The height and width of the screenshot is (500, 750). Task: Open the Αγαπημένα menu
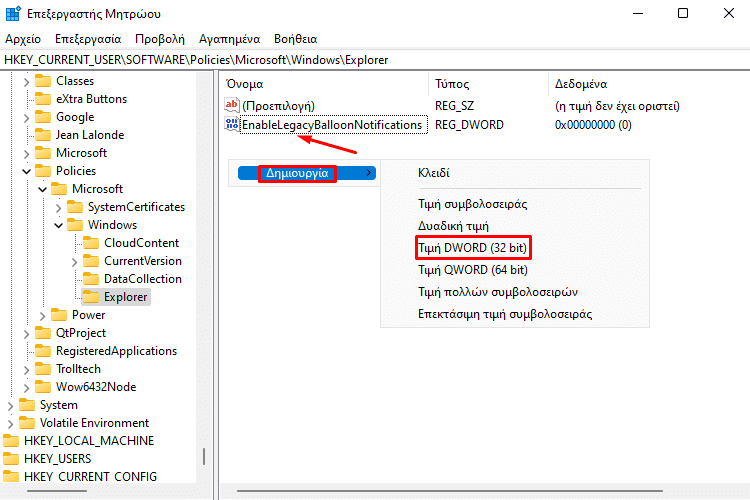click(x=230, y=39)
